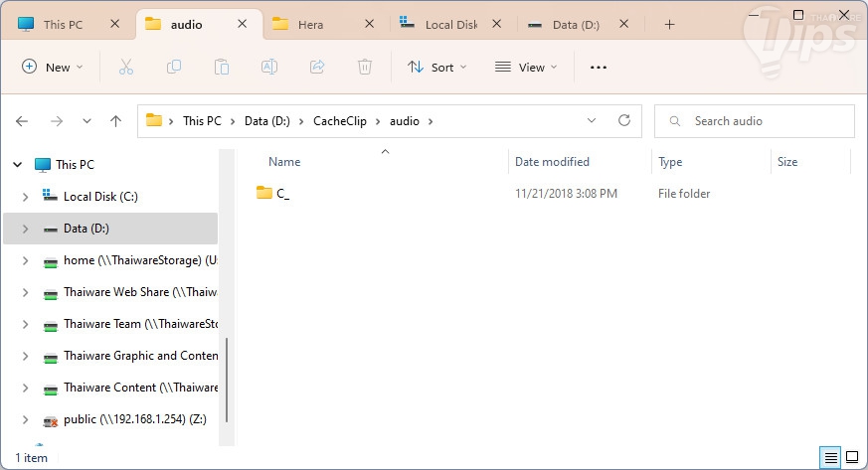868x470 pixels.
Task: Expand Thaiware Web Share tree node
Action: [25, 292]
